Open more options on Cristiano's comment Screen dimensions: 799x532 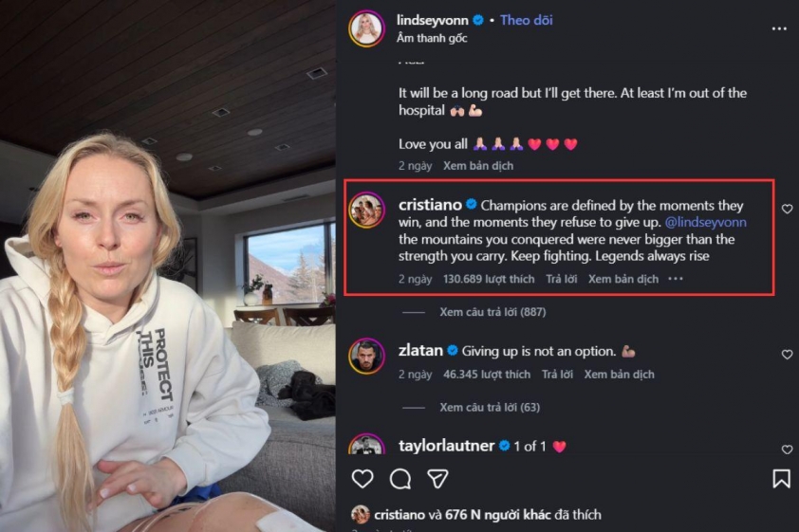pyautogui.click(x=676, y=279)
